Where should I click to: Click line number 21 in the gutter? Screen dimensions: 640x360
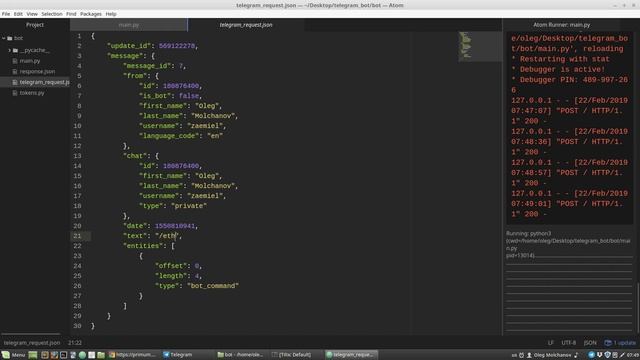[77, 236]
